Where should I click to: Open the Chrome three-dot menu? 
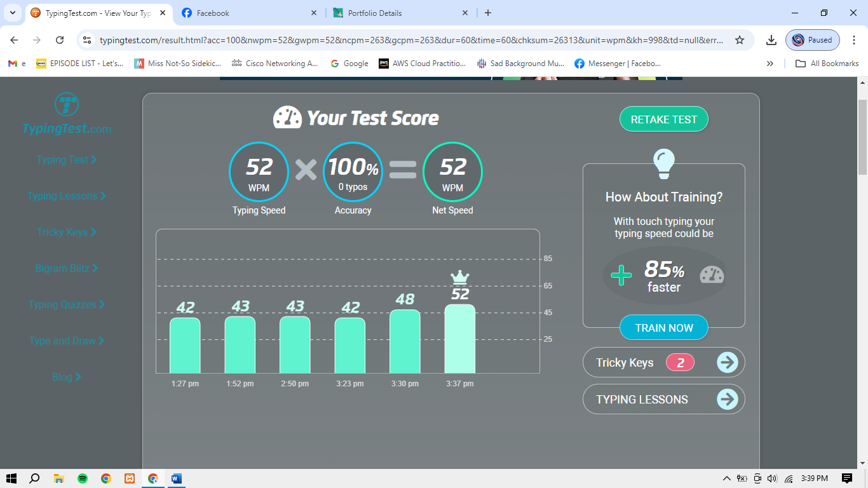[x=853, y=40]
